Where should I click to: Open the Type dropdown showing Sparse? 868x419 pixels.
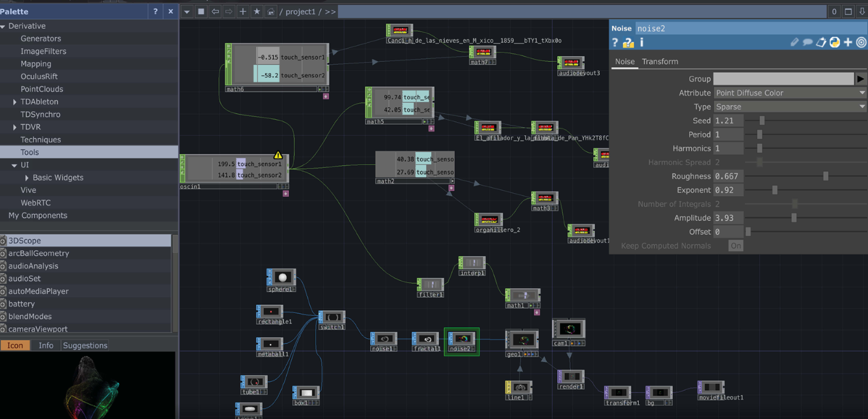pyautogui.click(x=790, y=106)
